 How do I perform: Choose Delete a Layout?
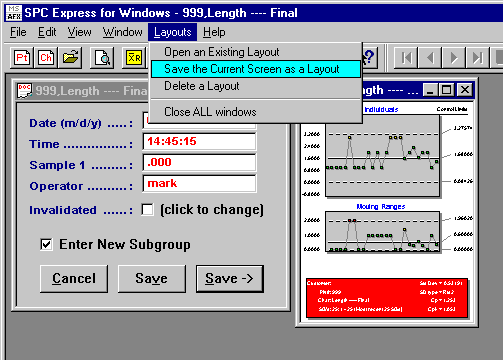click(256, 86)
